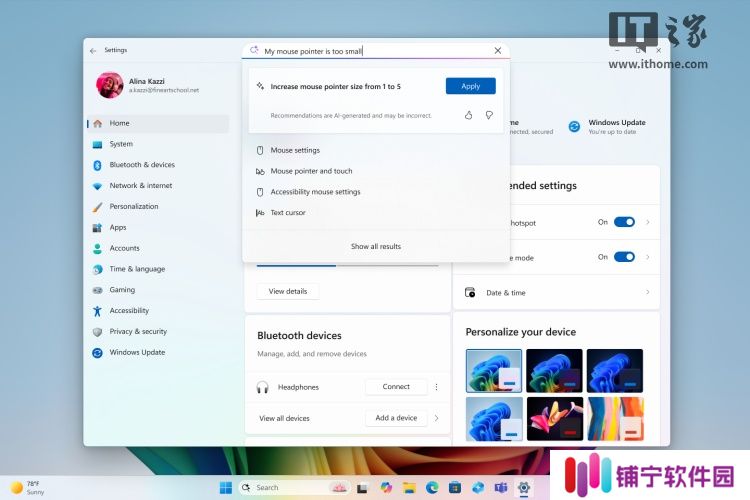Select the dark bloom theme, top middle
The image size is (750, 500).
point(554,371)
